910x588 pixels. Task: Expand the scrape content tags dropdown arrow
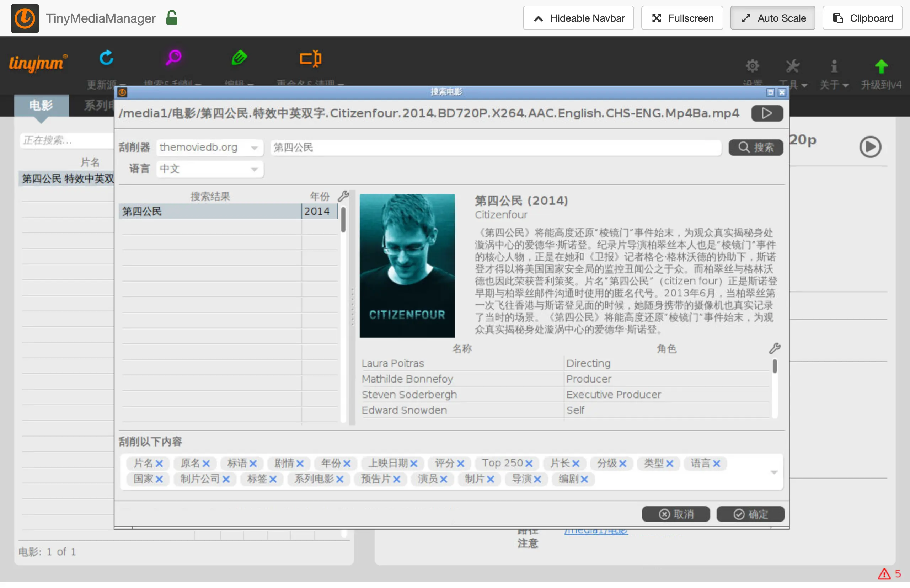pyautogui.click(x=774, y=472)
